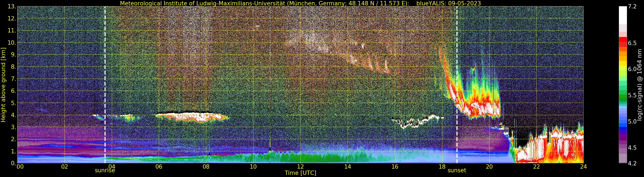Click the '16' time tick label
Viewport: 644px width, 177px height.
395,167
